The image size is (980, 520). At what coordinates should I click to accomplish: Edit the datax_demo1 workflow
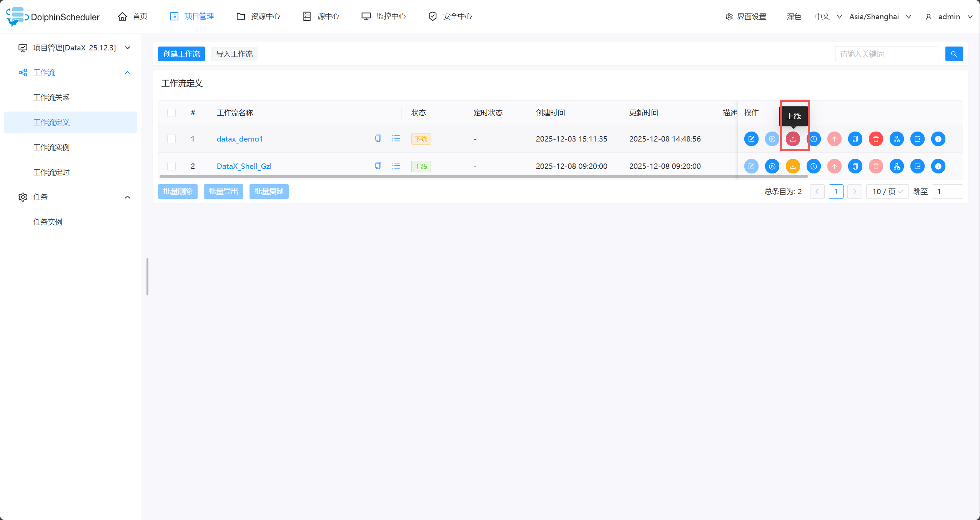coord(751,139)
